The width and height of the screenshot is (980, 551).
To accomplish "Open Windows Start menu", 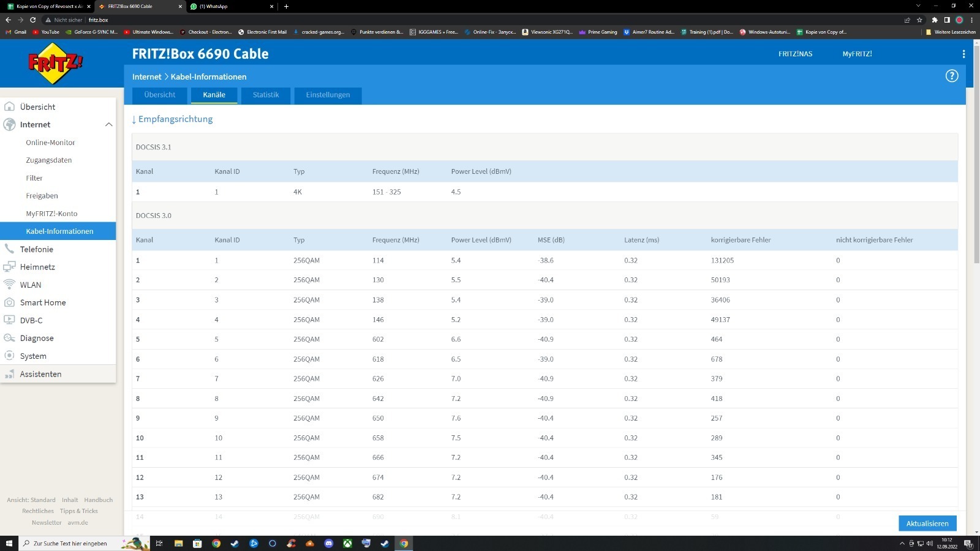I will pos(9,543).
